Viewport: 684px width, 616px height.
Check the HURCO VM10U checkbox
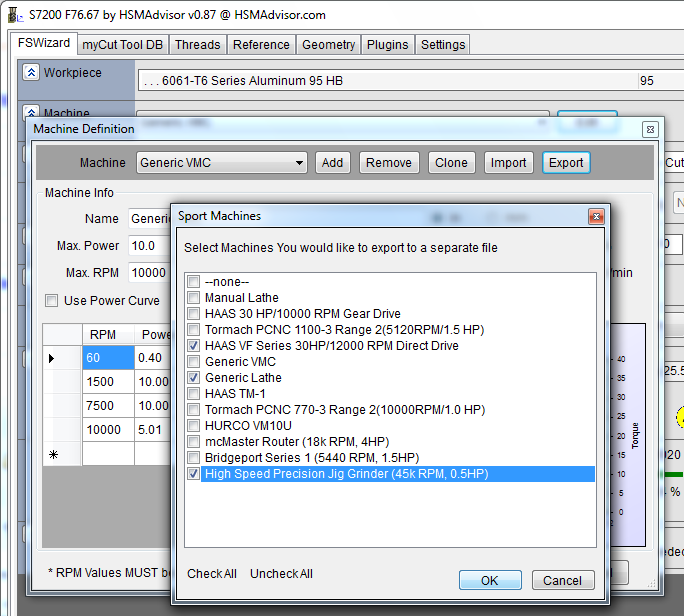click(x=193, y=426)
